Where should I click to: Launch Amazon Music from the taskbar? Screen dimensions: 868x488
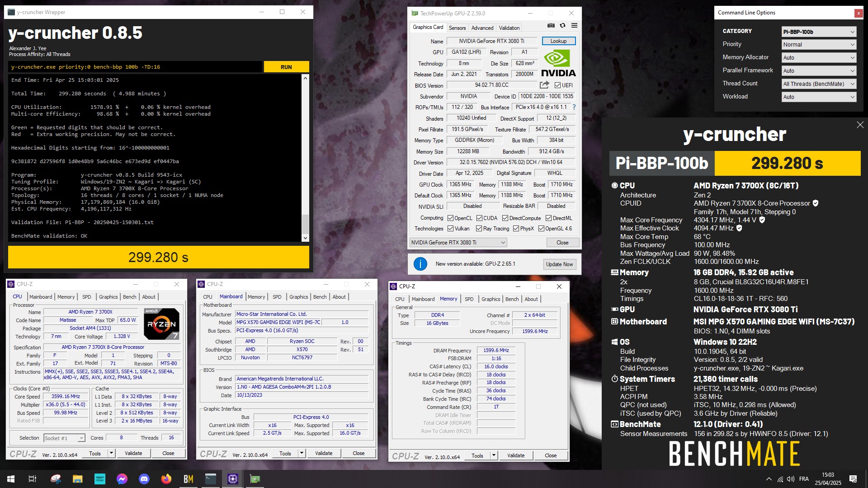click(x=100, y=479)
